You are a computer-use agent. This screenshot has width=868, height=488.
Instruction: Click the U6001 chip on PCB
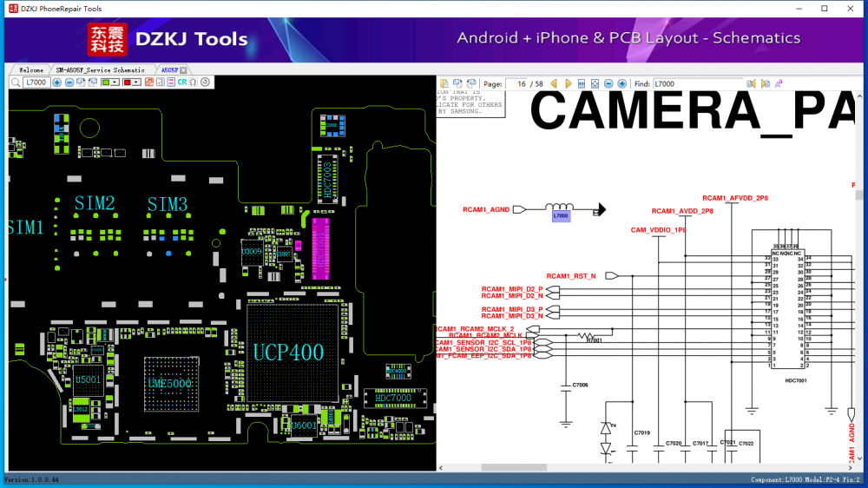tap(304, 425)
